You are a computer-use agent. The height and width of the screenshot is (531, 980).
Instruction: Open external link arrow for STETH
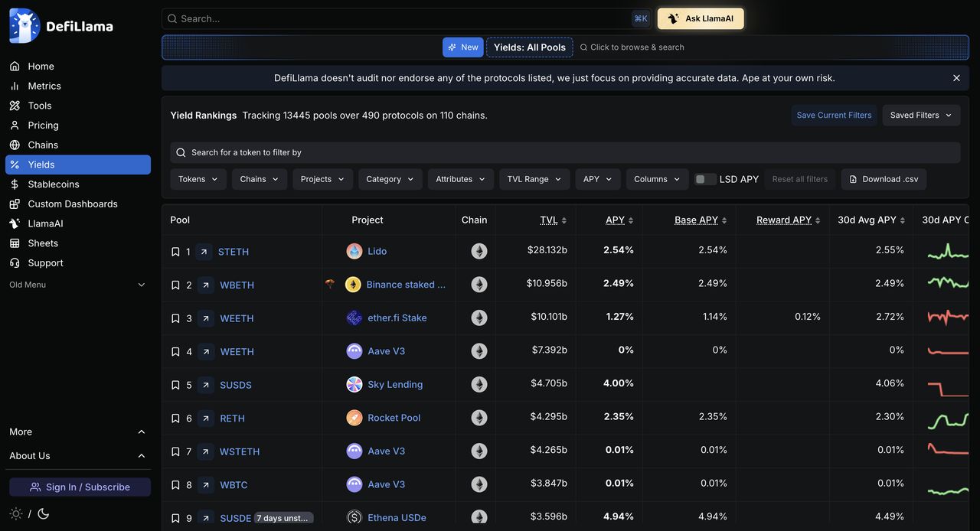(204, 252)
